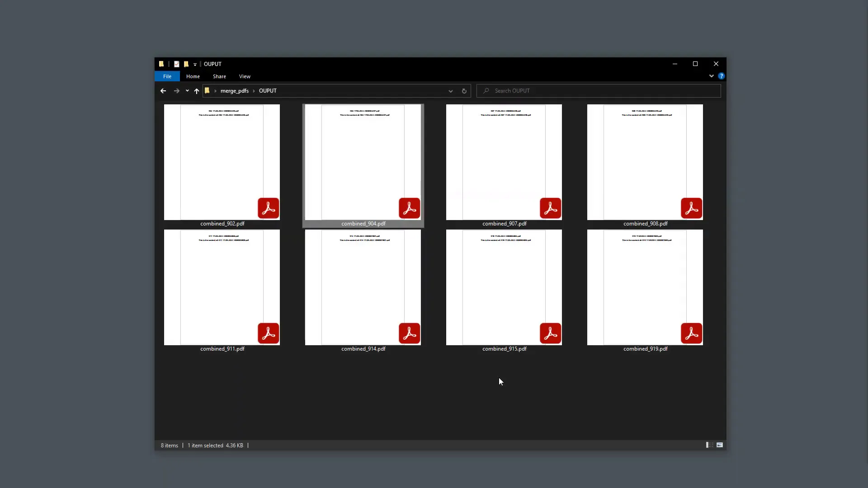Expand the ribbon with the chevron
Image resolution: width=868 pixels, height=488 pixels.
(x=711, y=76)
